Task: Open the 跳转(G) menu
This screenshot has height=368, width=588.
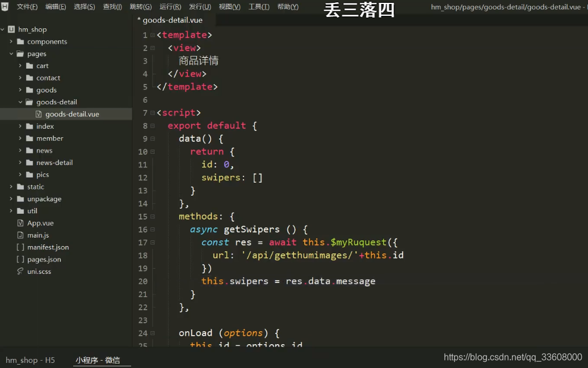Action: [x=141, y=7]
